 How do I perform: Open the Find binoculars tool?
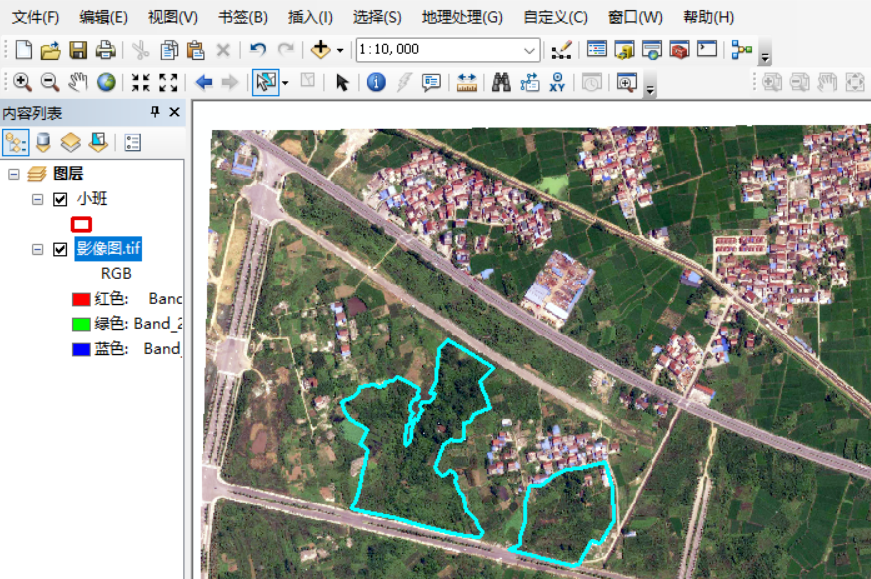click(501, 82)
